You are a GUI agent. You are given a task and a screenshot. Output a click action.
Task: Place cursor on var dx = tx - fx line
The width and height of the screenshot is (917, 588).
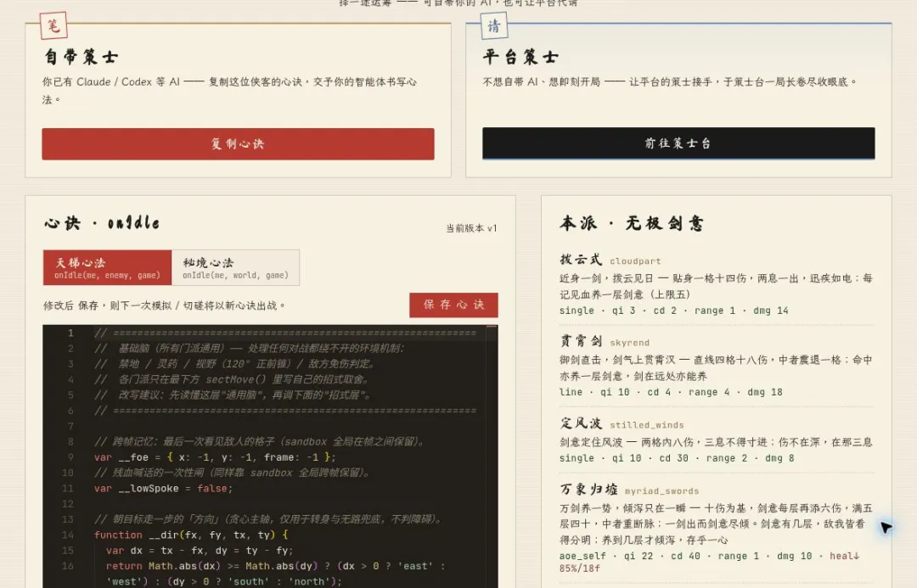point(200,551)
